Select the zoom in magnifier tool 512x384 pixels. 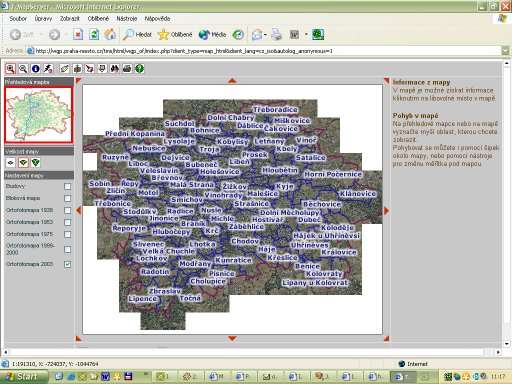(11, 69)
